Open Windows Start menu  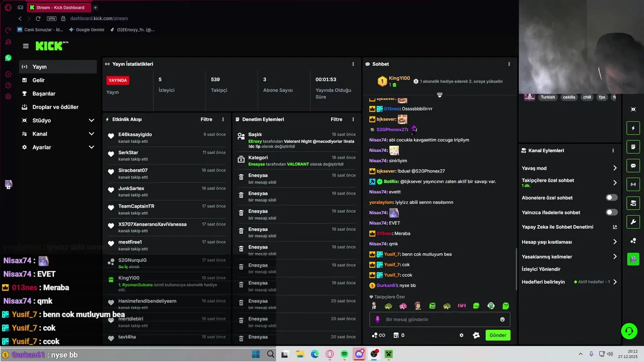click(256, 354)
